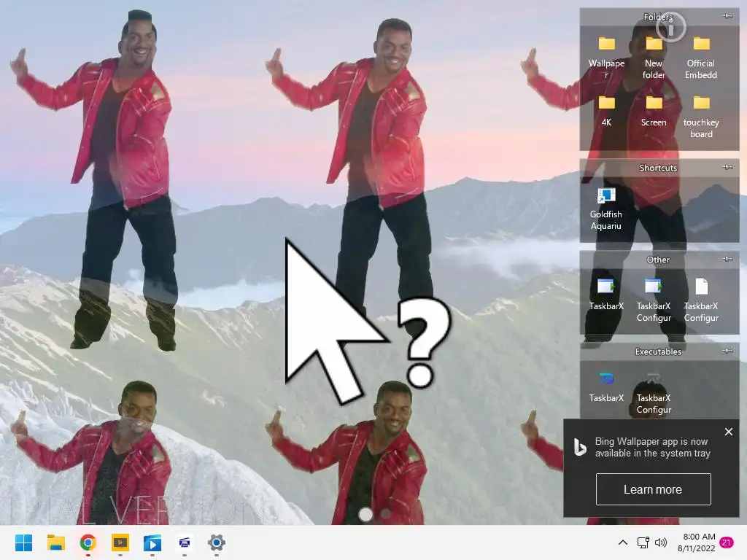Pin the Folders fence
Image resolution: width=747 pixels, height=560 pixels.
(727, 16)
